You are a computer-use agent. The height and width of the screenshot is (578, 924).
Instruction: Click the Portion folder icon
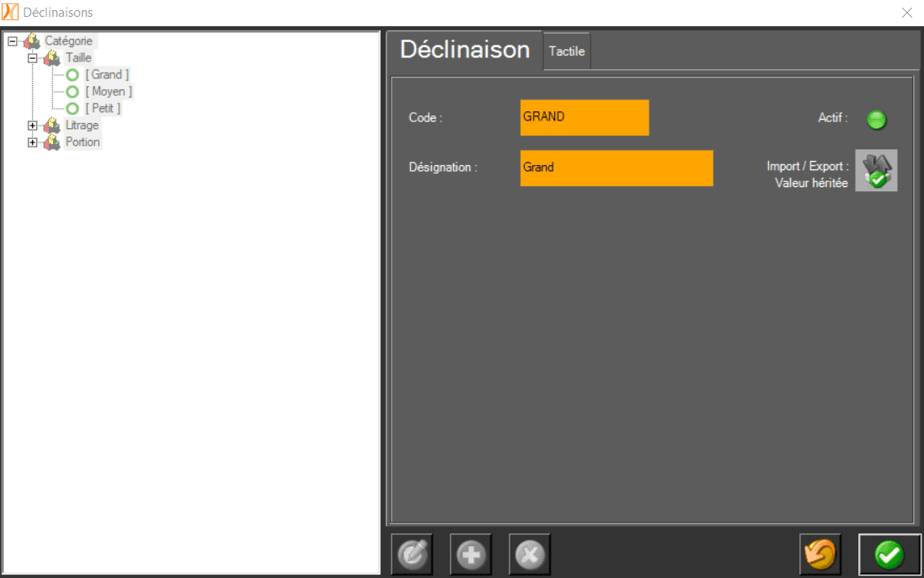coord(52,142)
